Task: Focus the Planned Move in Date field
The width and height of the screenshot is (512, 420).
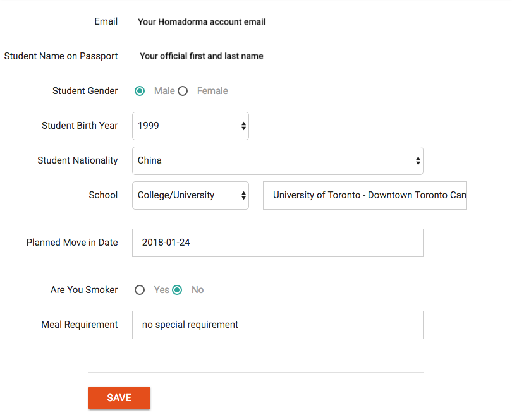Action: click(x=277, y=243)
